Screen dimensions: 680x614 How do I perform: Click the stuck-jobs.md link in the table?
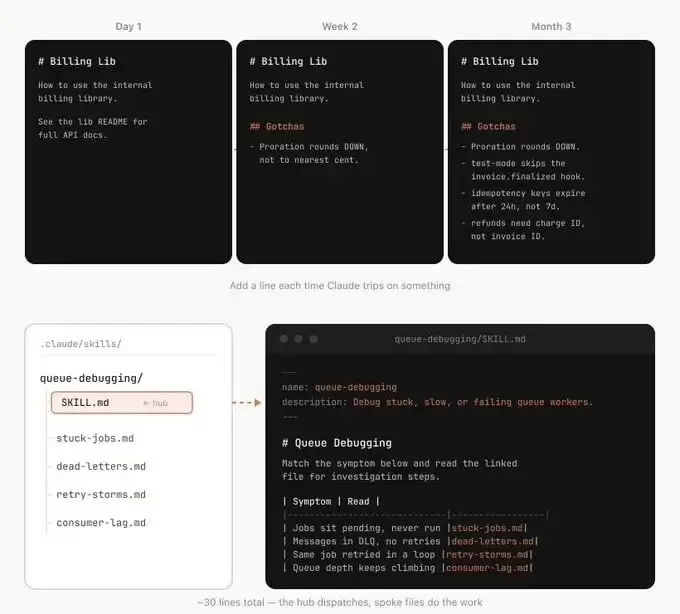[x=487, y=528]
